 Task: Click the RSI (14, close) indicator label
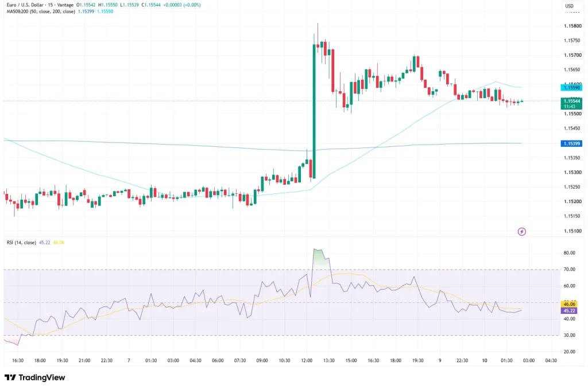[21, 243]
